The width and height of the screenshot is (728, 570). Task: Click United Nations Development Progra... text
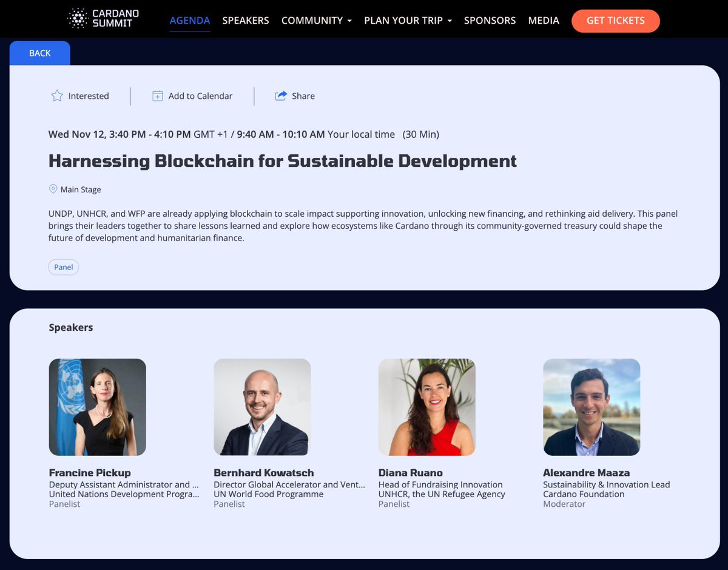[124, 494]
